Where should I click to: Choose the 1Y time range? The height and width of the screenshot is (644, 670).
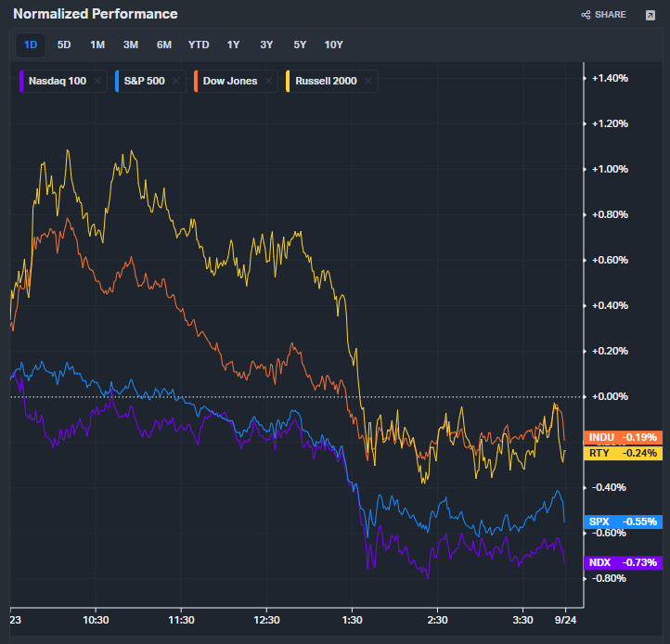233,45
